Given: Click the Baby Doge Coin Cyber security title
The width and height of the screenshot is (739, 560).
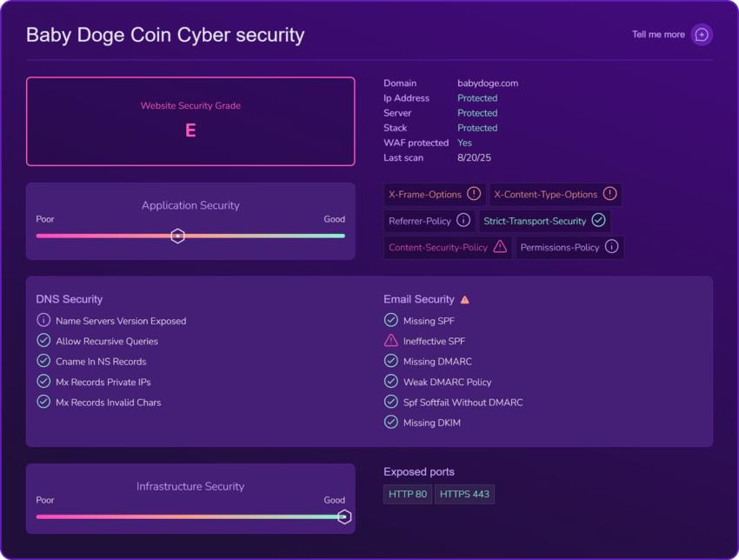Looking at the screenshot, I should pyautogui.click(x=165, y=35).
